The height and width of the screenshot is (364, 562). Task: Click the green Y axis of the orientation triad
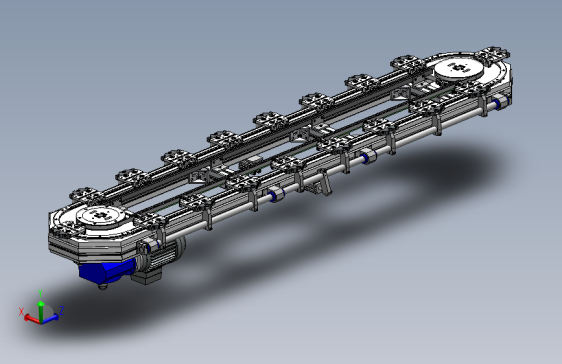[41, 311]
